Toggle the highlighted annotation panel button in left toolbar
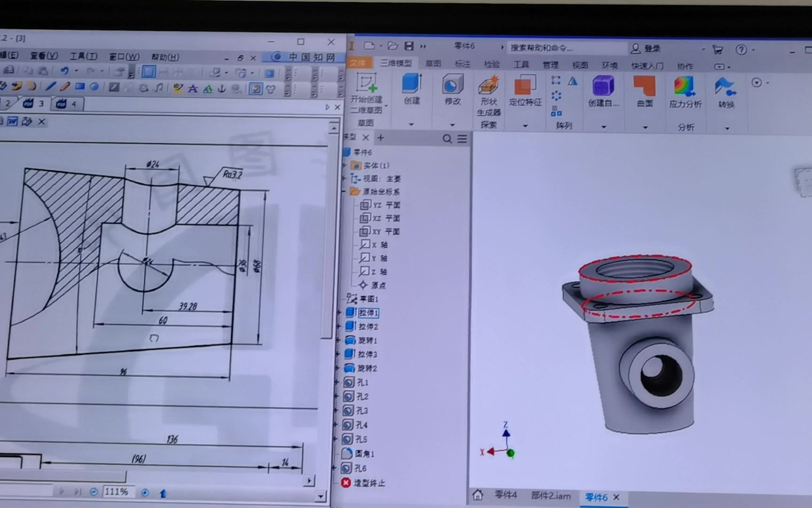This screenshot has height=508, width=812. coord(256,89)
